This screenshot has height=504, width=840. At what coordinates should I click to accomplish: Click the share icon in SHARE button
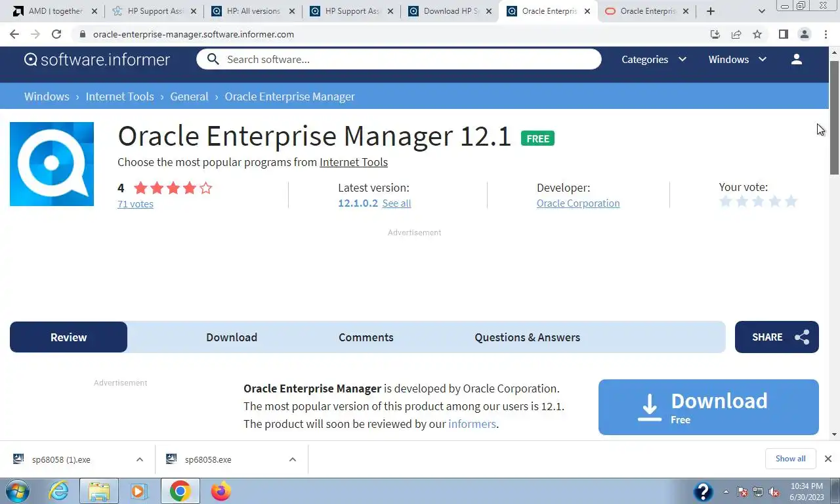pos(802,337)
